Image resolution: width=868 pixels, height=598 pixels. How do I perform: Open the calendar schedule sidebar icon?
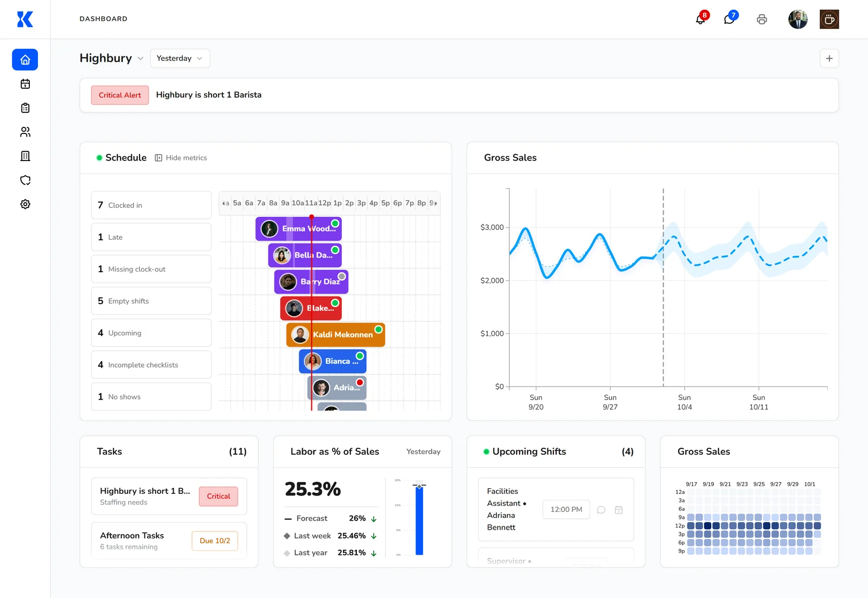pyautogui.click(x=25, y=84)
